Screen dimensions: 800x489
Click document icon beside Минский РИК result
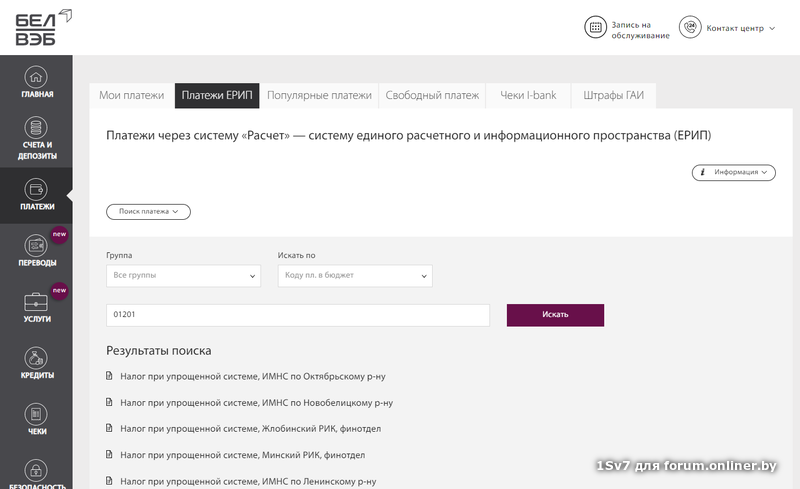coord(109,454)
